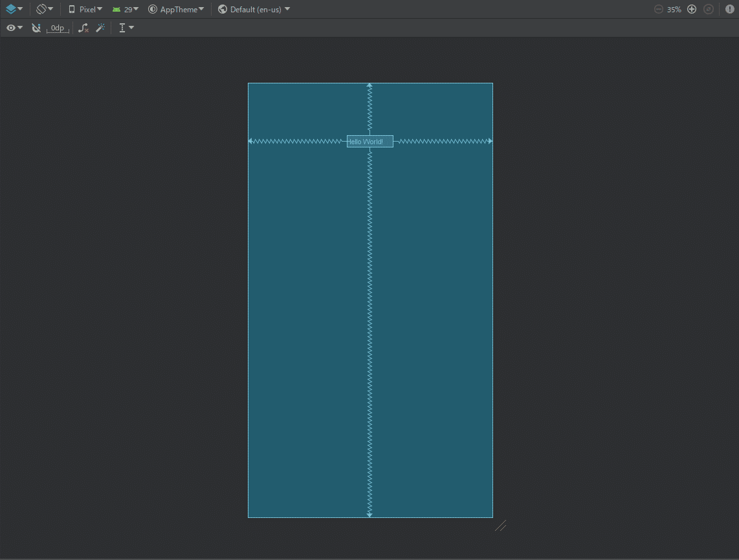
Task: Open the Default (en-us) locale dropdown
Action: click(254, 10)
